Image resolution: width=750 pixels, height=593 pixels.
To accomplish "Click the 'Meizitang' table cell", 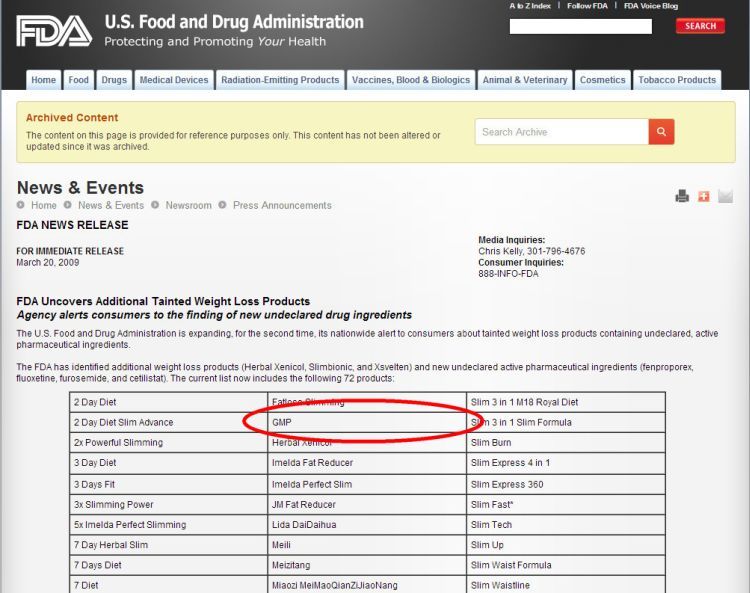I will tap(367, 565).
